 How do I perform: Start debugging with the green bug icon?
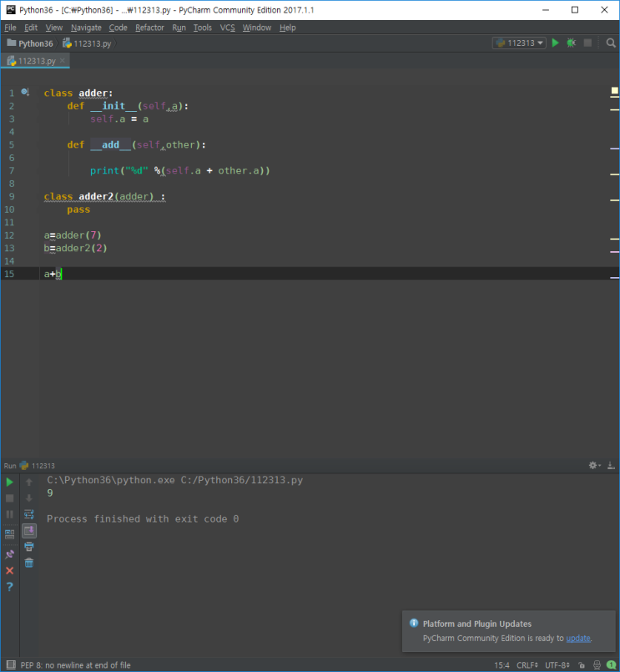[572, 43]
